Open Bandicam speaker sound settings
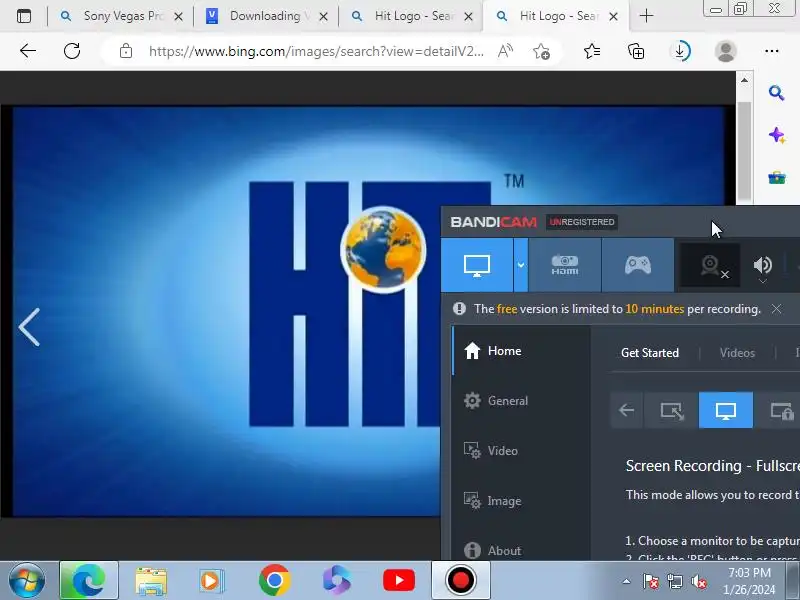This screenshot has height=600, width=800. tap(763, 266)
